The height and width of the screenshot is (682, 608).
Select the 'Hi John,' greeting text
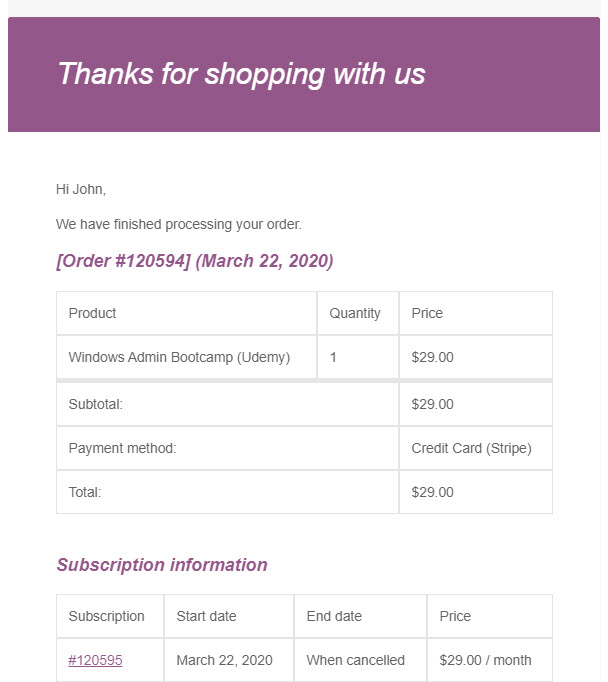(x=81, y=189)
